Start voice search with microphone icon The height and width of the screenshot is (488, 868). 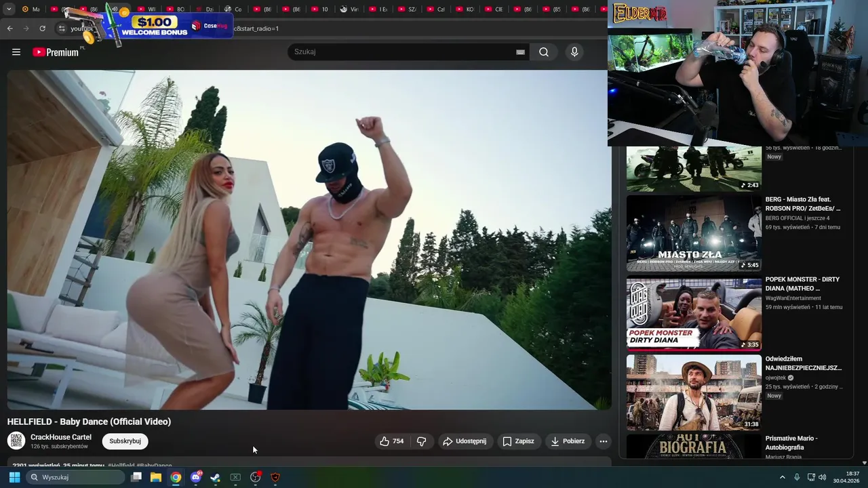click(x=574, y=52)
